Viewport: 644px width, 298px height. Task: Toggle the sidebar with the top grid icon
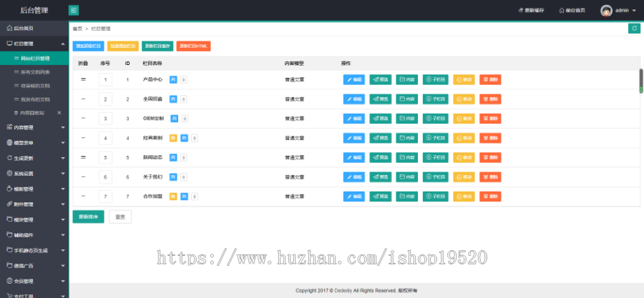pos(74,10)
